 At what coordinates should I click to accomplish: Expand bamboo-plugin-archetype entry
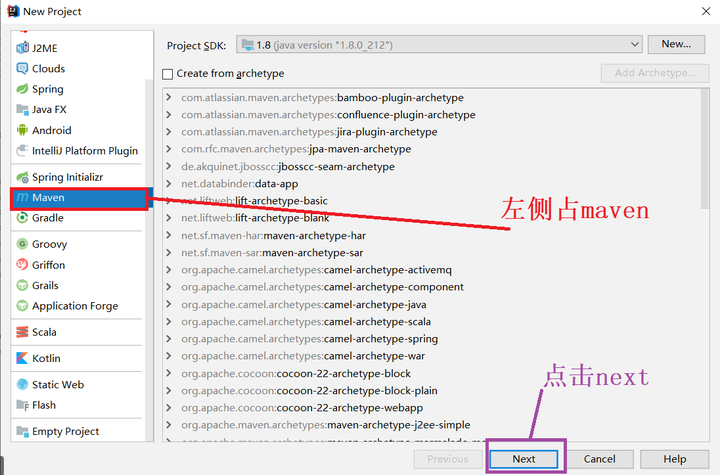tap(169, 97)
